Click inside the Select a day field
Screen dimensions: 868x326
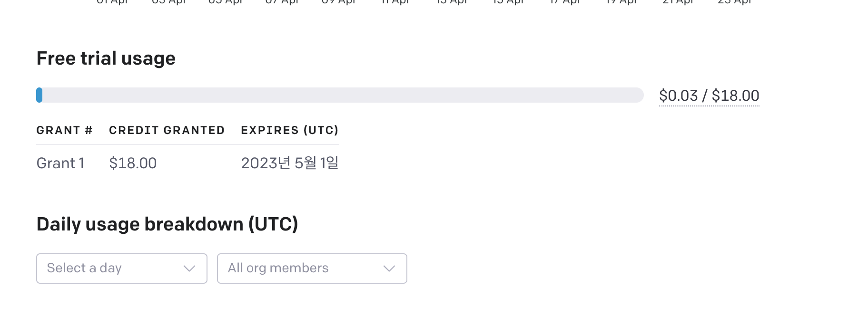pos(95,268)
